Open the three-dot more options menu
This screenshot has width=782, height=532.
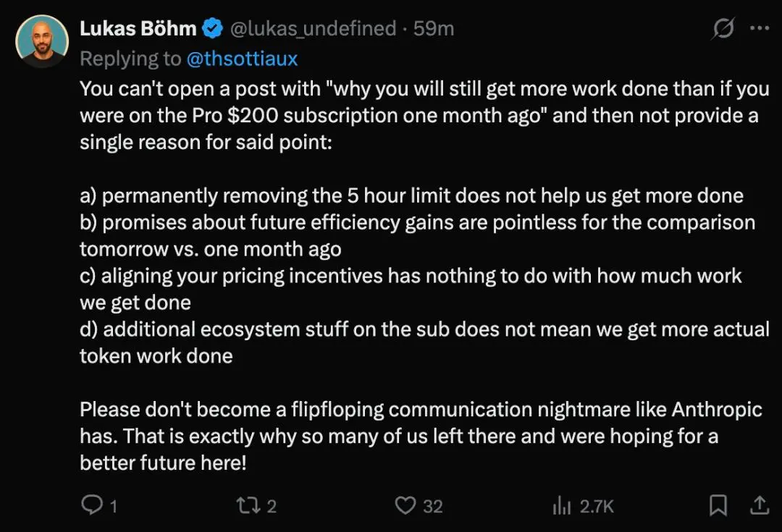point(760,28)
